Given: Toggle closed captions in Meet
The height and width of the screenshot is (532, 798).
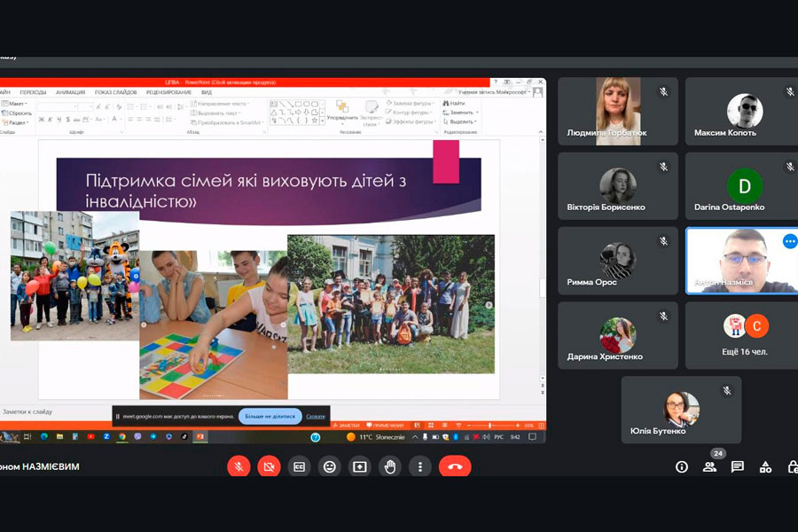Looking at the screenshot, I should [x=299, y=466].
